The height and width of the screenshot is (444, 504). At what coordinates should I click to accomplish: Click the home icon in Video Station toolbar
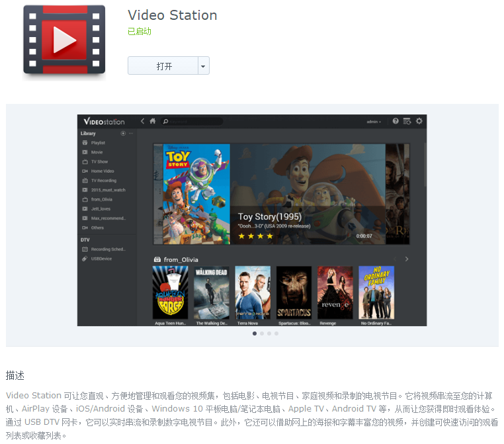(153, 121)
